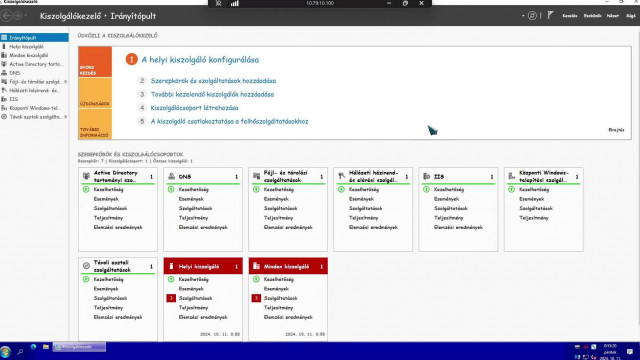Launch Edge from the taskbar

(33, 347)
